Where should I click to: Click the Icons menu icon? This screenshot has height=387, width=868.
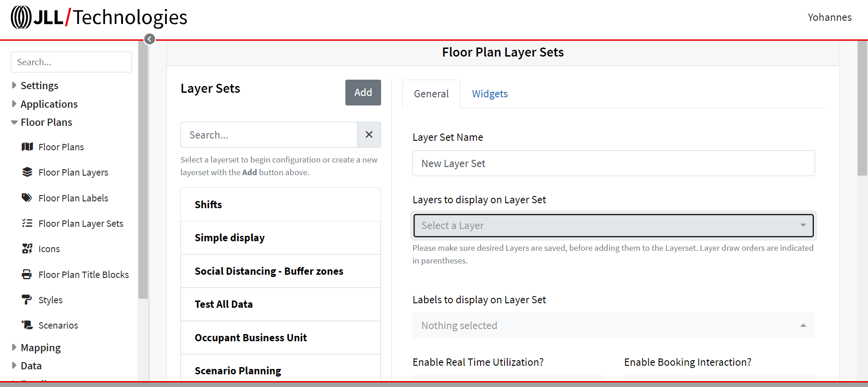27,248
